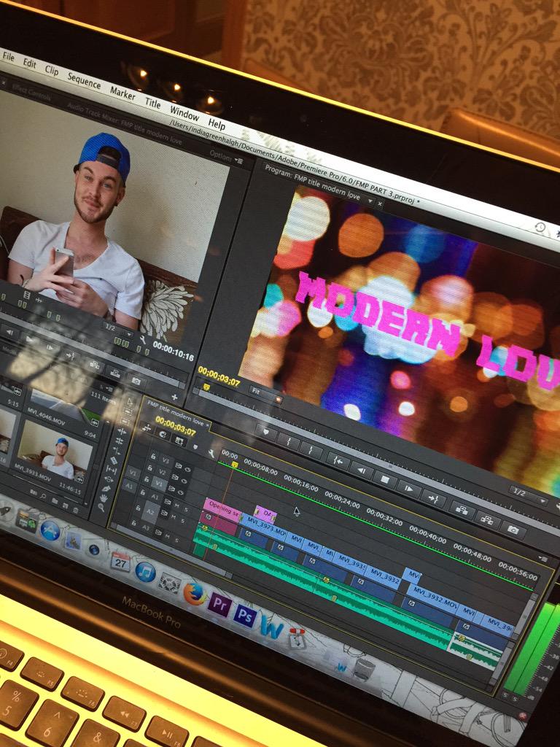
Task: Open the Edit menu
Action: [29, 63]
